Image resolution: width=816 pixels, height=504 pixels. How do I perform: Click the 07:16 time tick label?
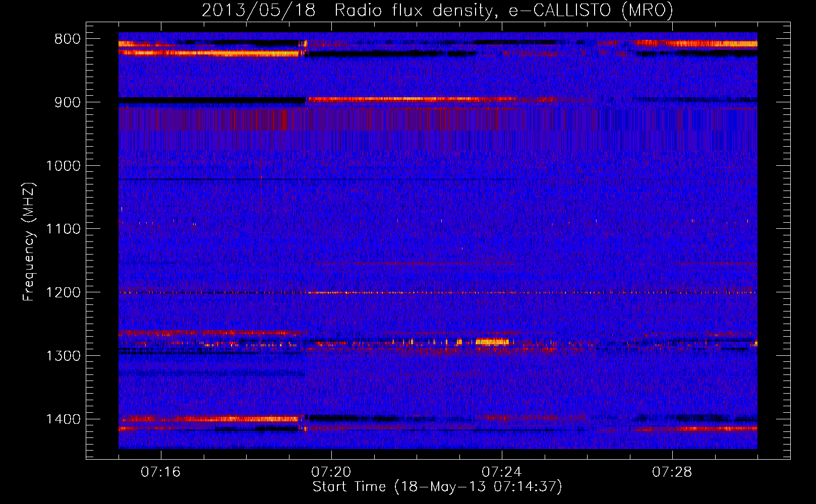(x=160, y=472)
